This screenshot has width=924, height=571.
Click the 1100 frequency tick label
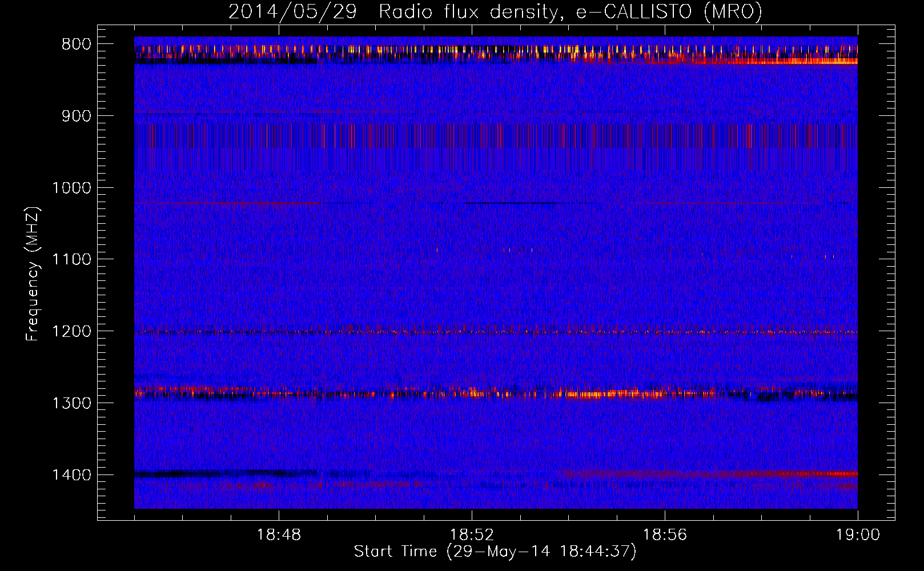pyautogui.click(x=71, y=259)
